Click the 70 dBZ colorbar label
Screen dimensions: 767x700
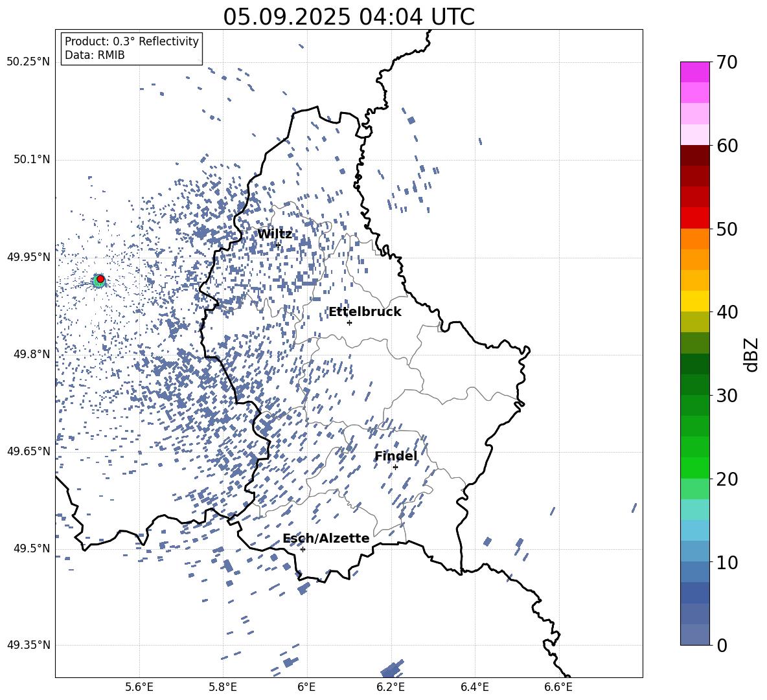tap(727, 63)
